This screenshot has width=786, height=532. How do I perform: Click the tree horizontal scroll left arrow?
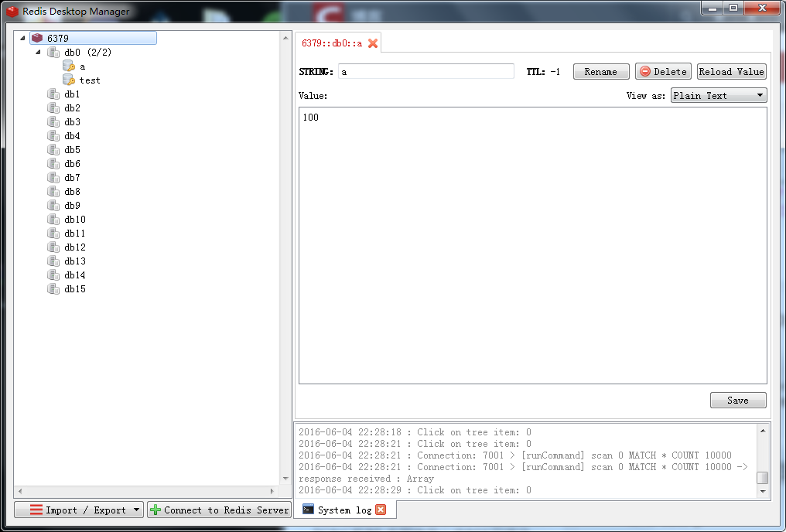pos(20,492)
